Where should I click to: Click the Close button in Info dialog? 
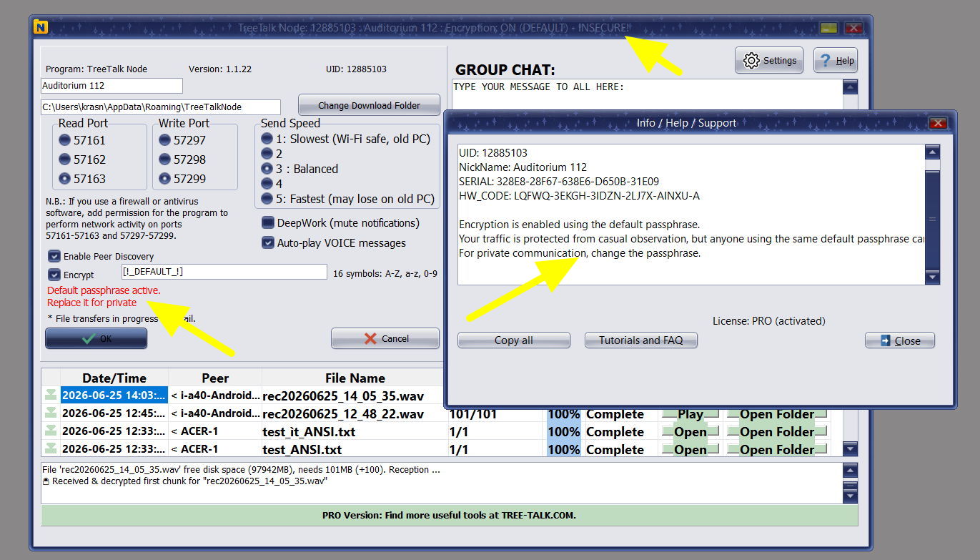pyautogui.click(x=900, y=340)
